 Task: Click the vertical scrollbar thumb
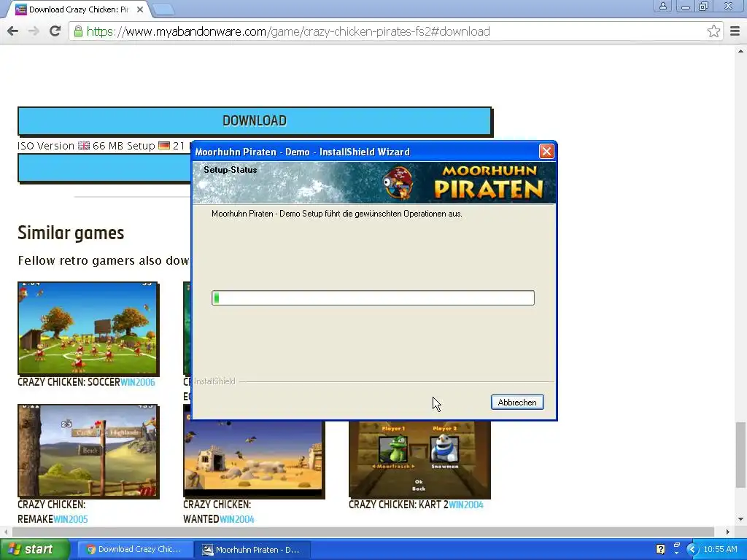click(x=740, y=455)
